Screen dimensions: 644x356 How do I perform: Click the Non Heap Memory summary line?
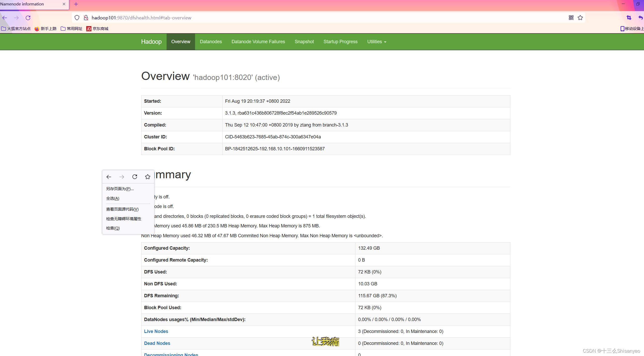(262, 236)
